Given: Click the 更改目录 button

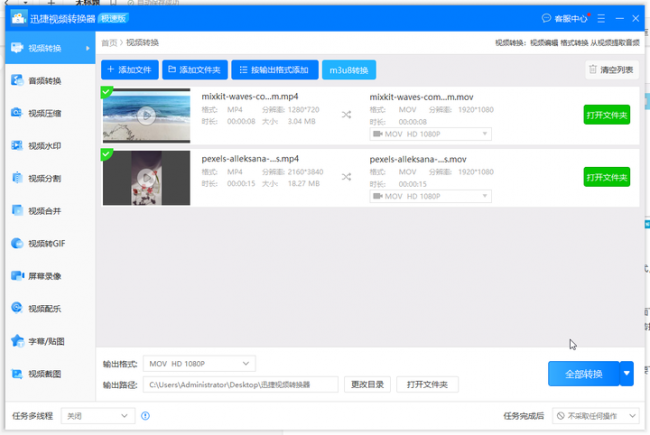Looking at the screenshot, I should coord(367,384).
